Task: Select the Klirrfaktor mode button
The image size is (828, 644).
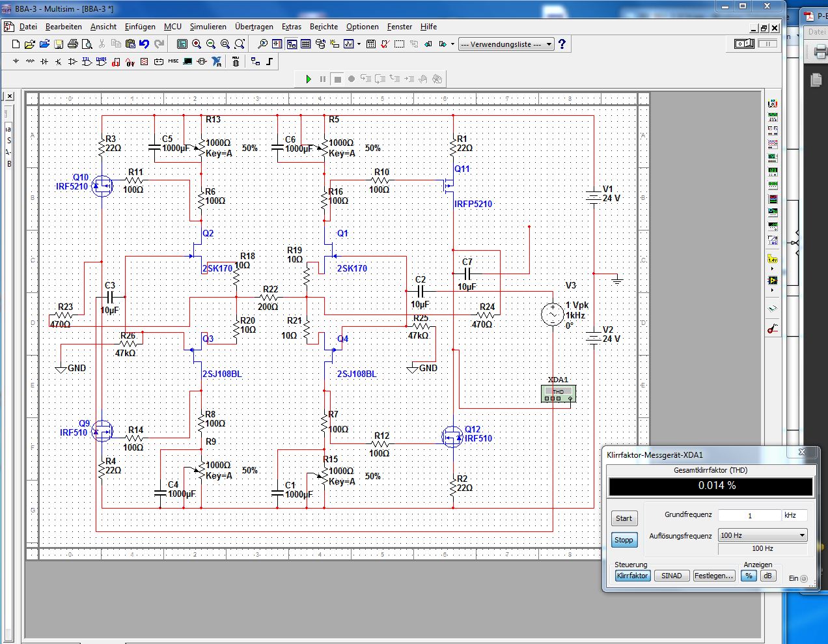Action: click(x=633, y=576)
